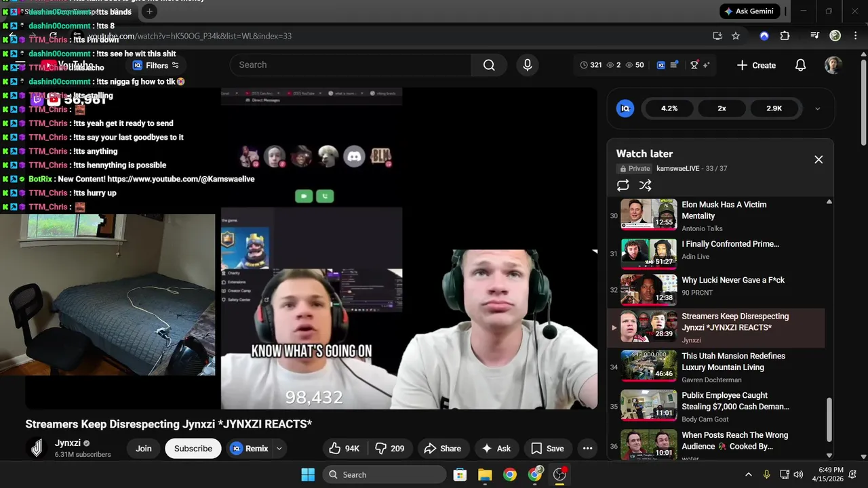868x488 pixels.
Task: Open the Chrome extensions puzzle icon
Action: point(785,36)
